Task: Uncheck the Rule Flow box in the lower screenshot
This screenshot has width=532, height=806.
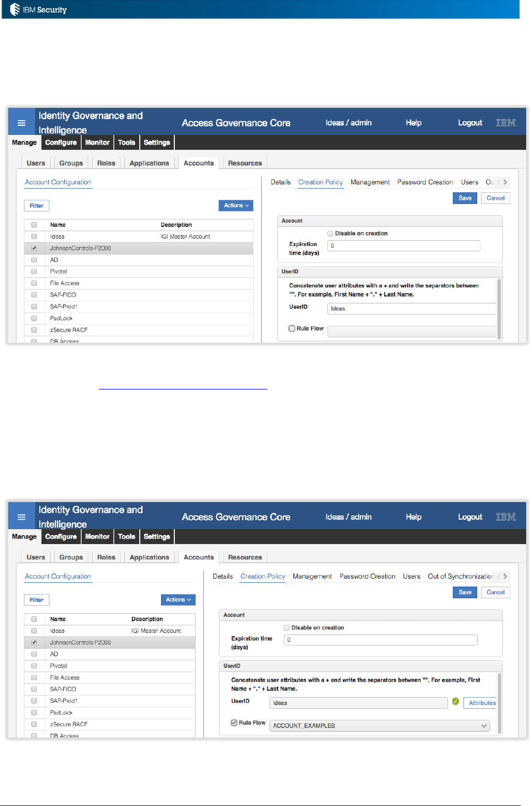Action: point(234,723)
